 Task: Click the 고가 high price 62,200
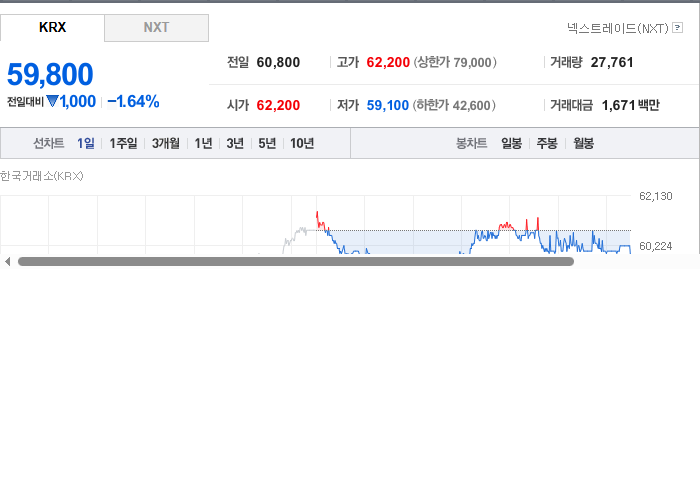pos(388,62)
